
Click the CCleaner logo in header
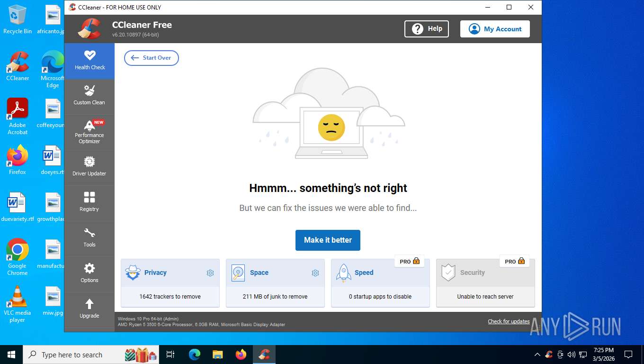click(x=89, y=28)
